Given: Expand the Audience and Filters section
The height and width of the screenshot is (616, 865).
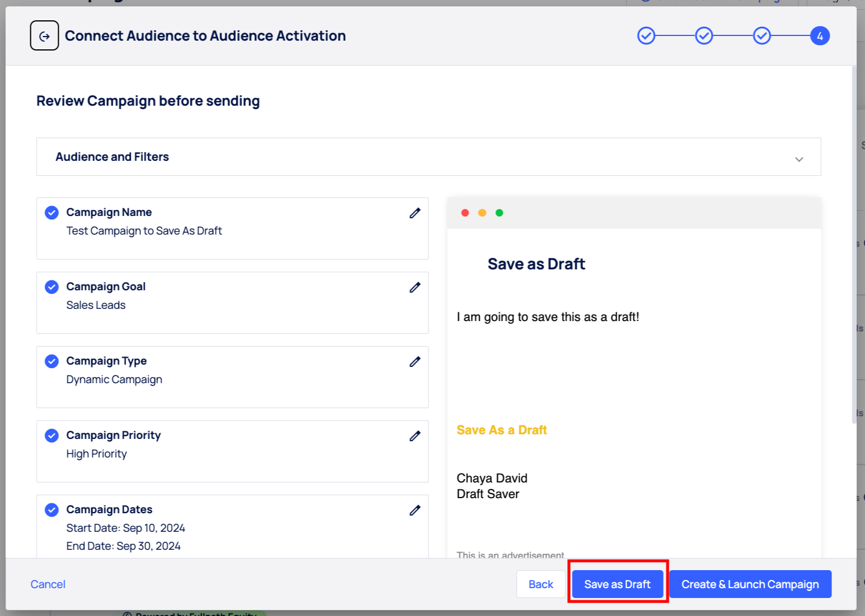Looking at the screenshot, I should (x=799, y=159).
